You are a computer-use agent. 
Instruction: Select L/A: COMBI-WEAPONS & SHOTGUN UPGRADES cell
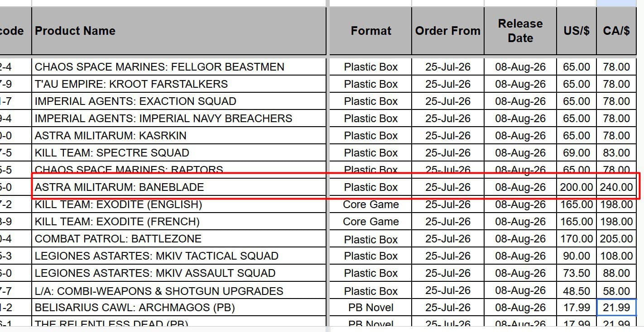pyautogui.click(x=179, y=290)
